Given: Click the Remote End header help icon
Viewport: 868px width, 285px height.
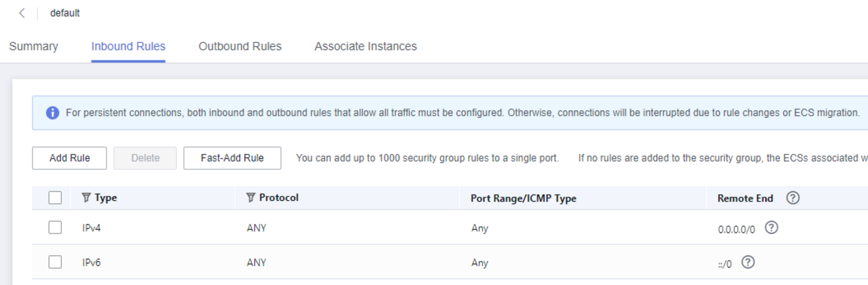Looking at the screenshot, I should (793, 198).
